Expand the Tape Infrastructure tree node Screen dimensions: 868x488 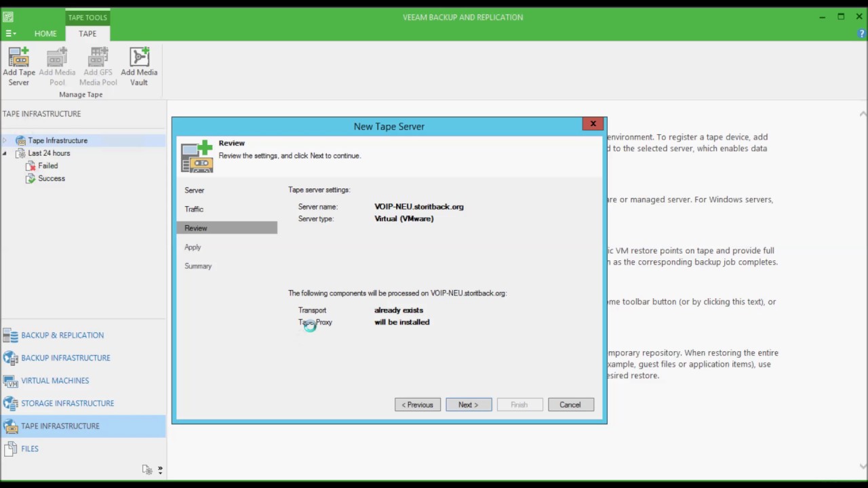[5, 140]
